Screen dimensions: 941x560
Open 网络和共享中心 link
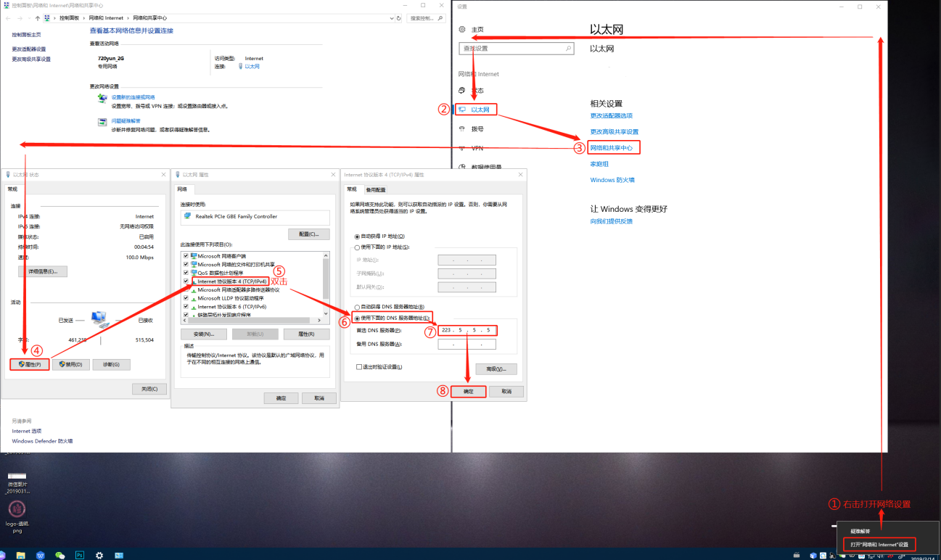tap(612, 147)
